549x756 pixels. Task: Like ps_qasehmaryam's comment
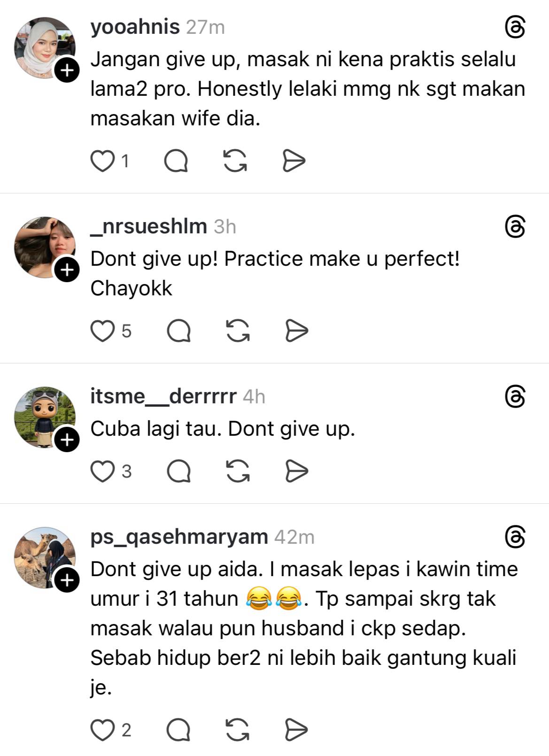[x=102, y=730]
